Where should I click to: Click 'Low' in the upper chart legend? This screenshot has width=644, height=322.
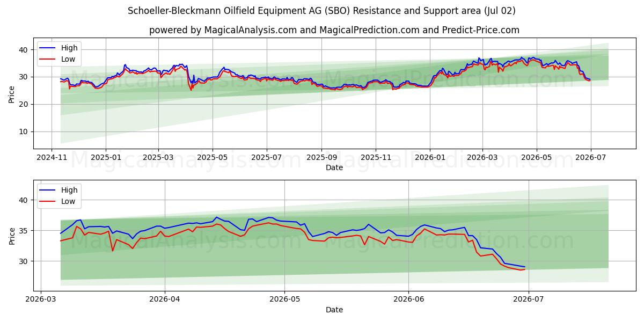tap(68, 59)
